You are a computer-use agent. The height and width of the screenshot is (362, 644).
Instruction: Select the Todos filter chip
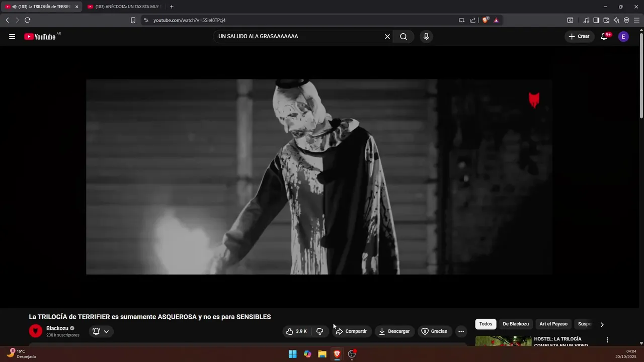click(486, 324)
